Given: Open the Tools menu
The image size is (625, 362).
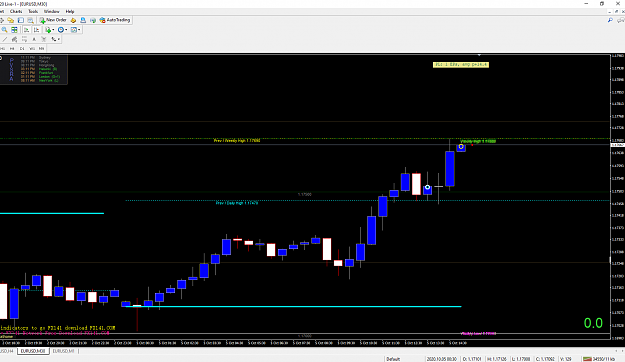Looking at the screenshot, I should [x=33, y=12].
